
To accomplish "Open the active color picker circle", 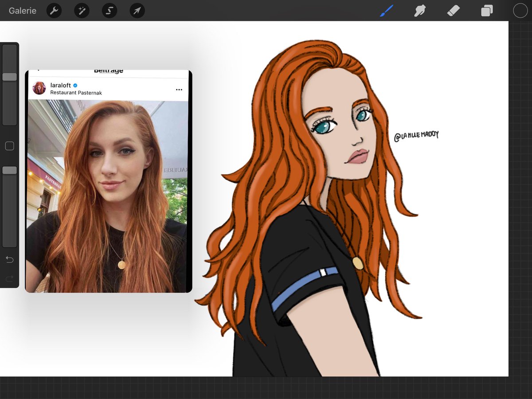I will click(x=520, y=10).
